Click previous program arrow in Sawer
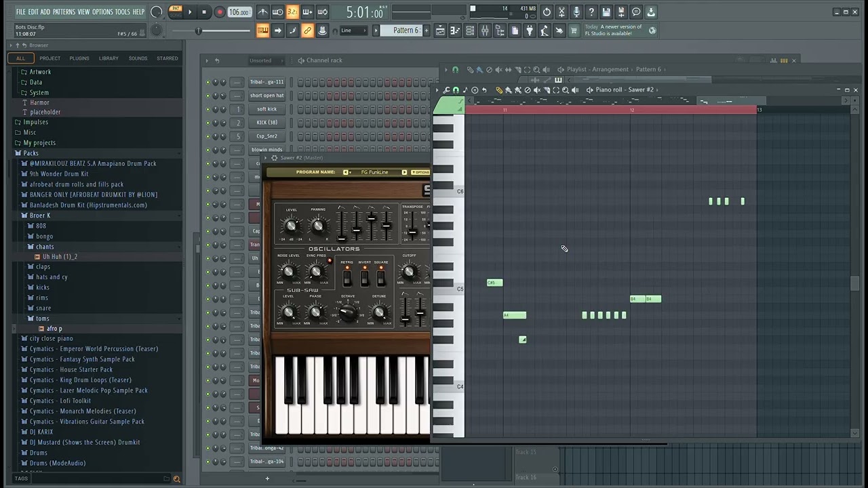The width and height of the screenshot is (868, 488). [x=345, y=172]
